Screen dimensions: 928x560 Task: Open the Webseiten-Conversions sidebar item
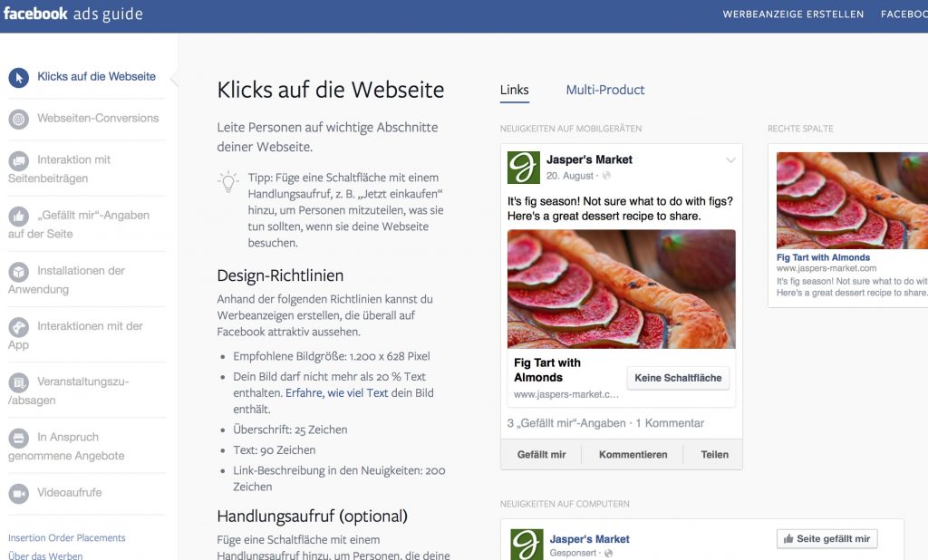98,118
